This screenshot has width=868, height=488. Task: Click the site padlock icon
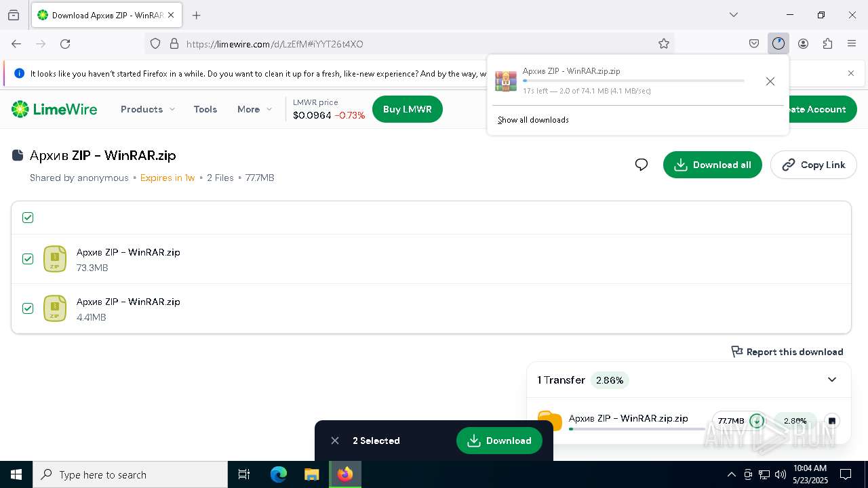click(x=174, y=43)
